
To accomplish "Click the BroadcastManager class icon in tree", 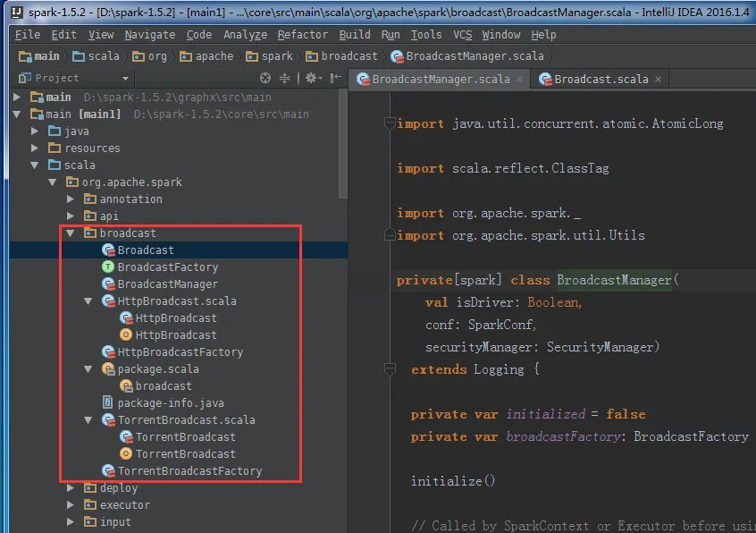I will tap(108, 284).
